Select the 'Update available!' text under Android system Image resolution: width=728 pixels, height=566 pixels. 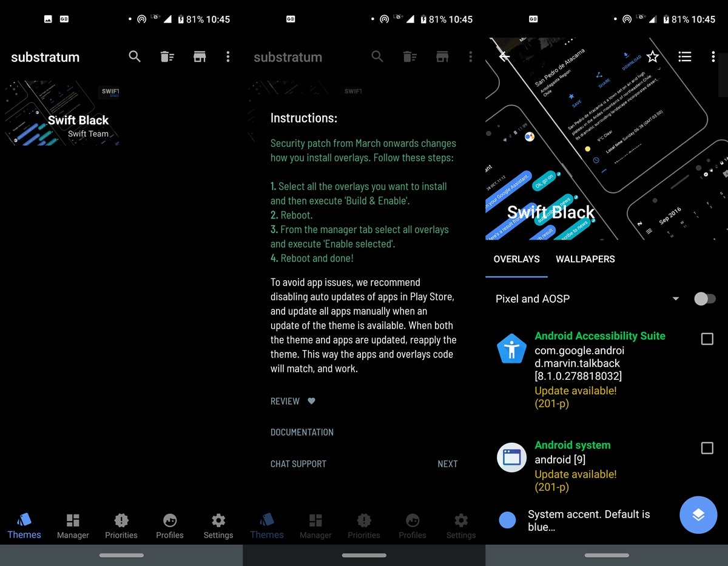[576, 474]
